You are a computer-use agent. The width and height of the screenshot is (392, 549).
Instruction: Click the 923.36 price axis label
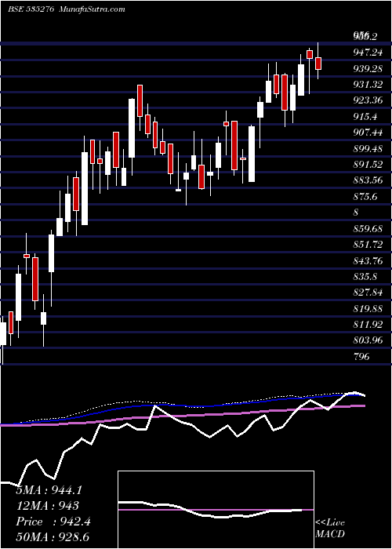point(368,101)
